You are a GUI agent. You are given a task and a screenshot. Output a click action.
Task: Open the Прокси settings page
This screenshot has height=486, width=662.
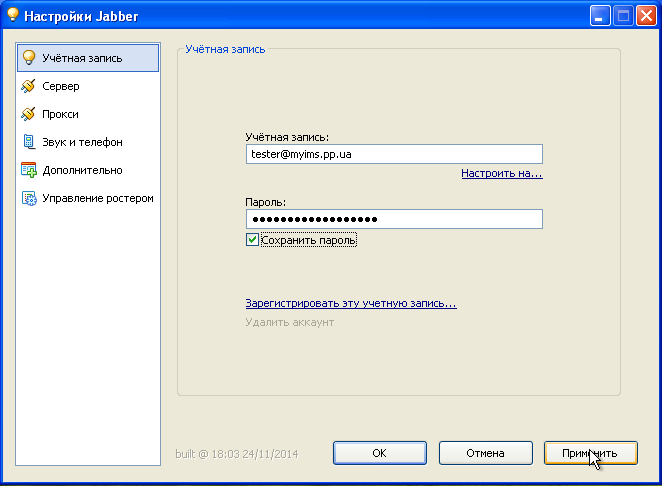pos(88,114)
